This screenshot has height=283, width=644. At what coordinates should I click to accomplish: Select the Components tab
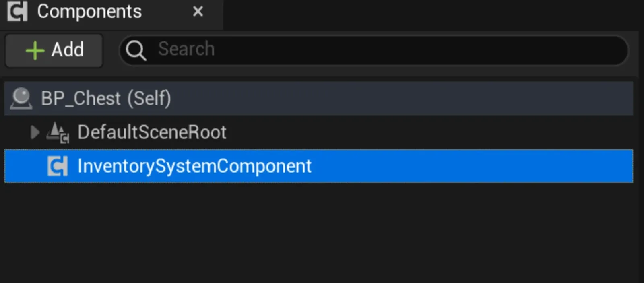[x=89, y=11]
